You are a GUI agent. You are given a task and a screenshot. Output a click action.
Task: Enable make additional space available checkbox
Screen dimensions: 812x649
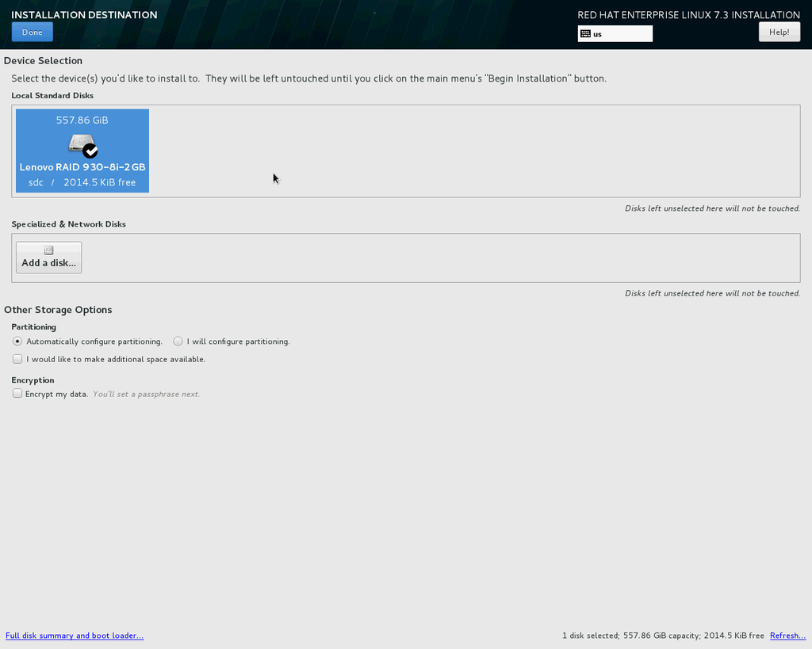click(17, 359)
